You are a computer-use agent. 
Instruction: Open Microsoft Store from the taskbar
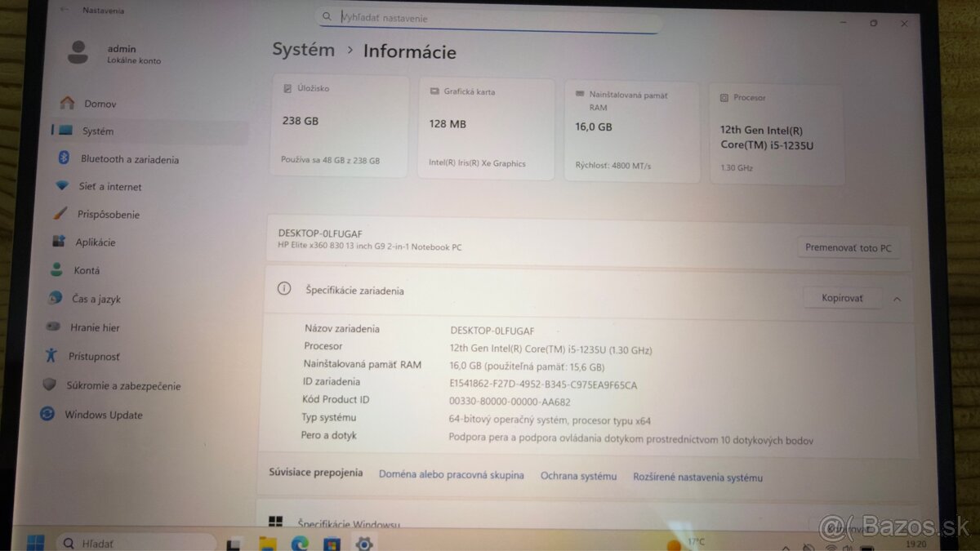coord(332,544)
